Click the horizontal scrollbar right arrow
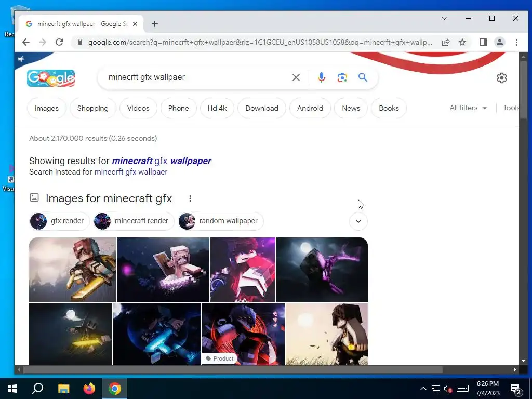Screen dimensions: 532x399 point(515,369)
